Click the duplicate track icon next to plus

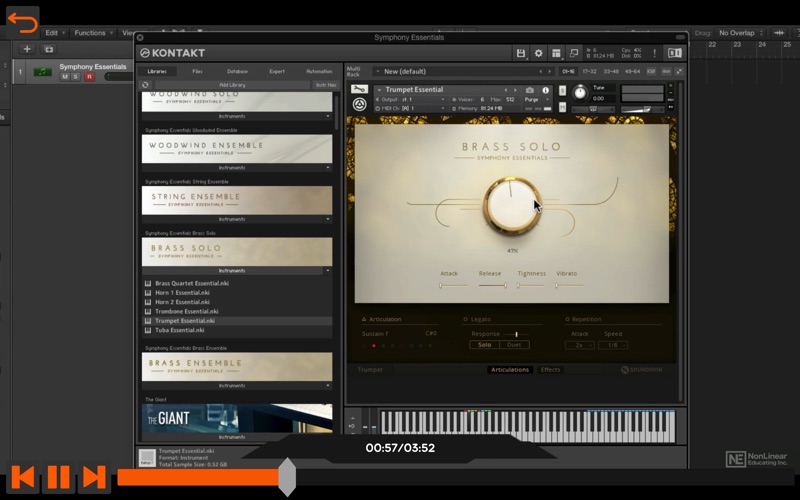pos(49,49)
